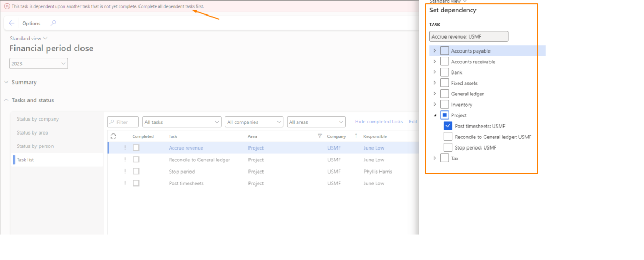The height and width of the screenshot is (260, 644).
Task: Toggle the Project parent checkbox
Action: [x=444, y=115]
